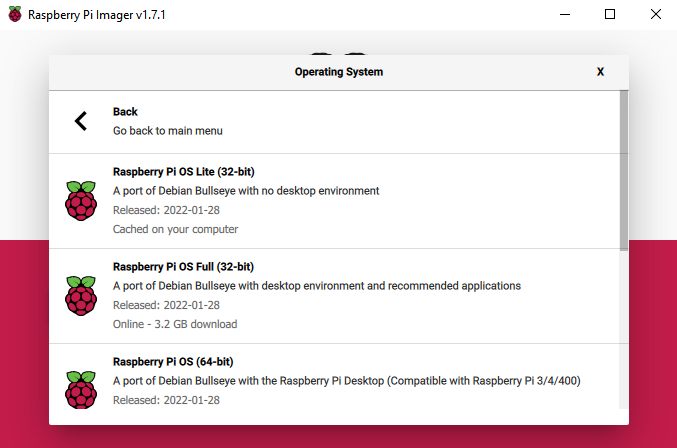Image resolution: width=677 pixels, height=448 pixels.
Task: Select Raspberry Pi OS Full (32-bit)
Action: [x=183, y=267]
